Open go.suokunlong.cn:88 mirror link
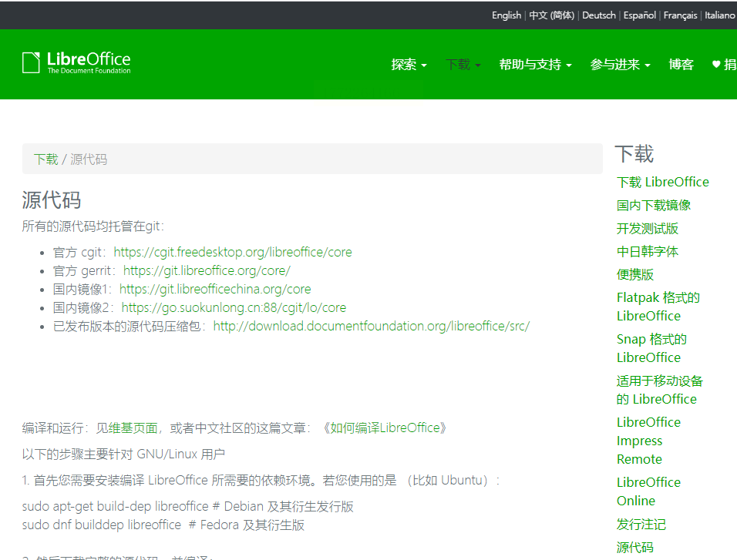This screenshot has height=560, width=737. (x=234, y=307)
